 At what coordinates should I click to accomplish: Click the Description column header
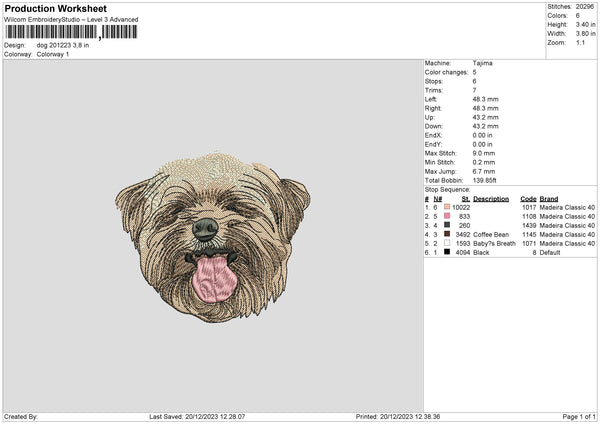coord(491,198)
